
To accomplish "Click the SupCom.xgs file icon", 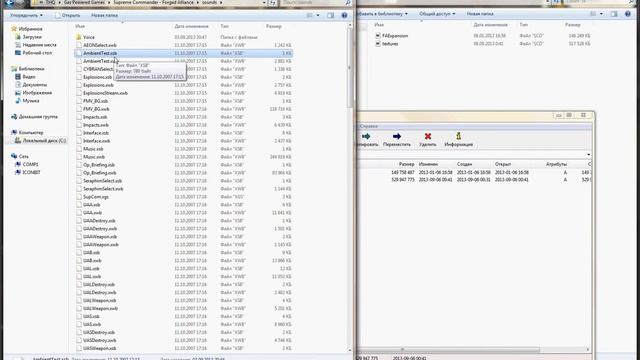I will [79, 197].
